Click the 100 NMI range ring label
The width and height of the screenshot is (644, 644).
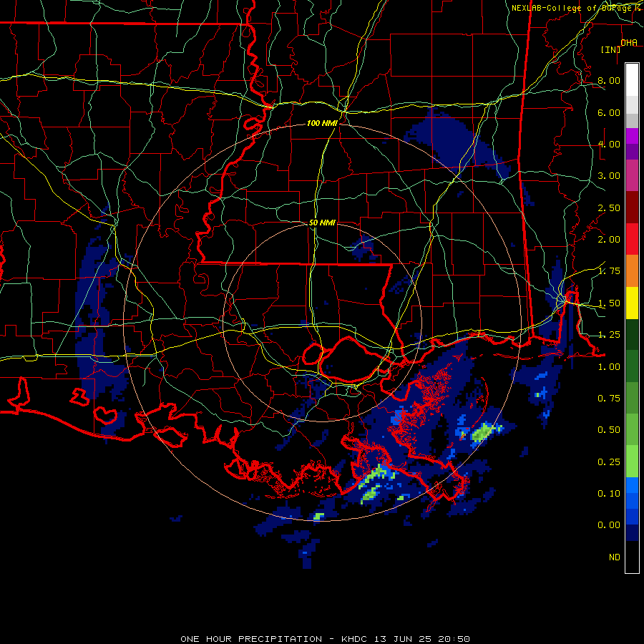(x=322, y=123)
